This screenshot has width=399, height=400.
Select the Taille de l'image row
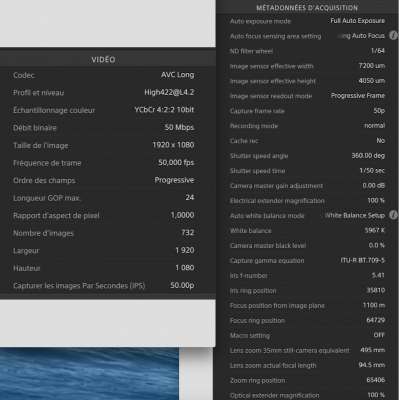[103, 145]
